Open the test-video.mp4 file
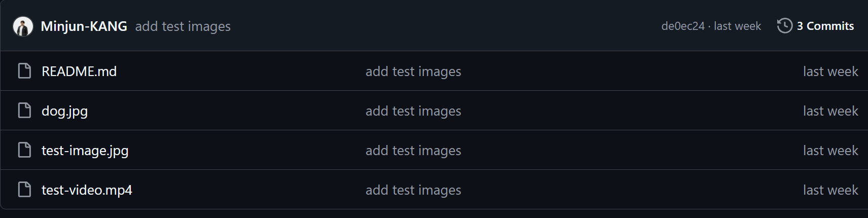The width and height of the screenshot is (868, 218). pos(87,190)
